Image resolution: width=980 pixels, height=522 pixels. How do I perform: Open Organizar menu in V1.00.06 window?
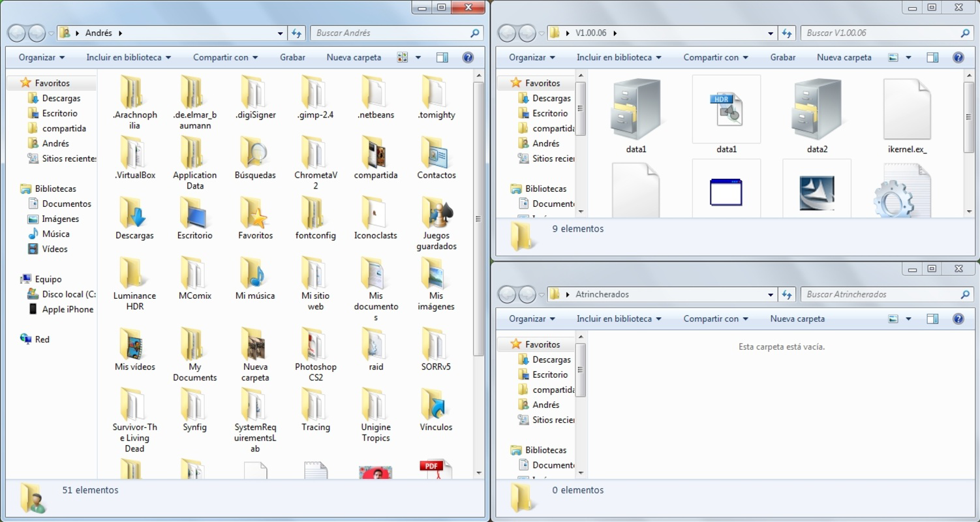(532, 57)
